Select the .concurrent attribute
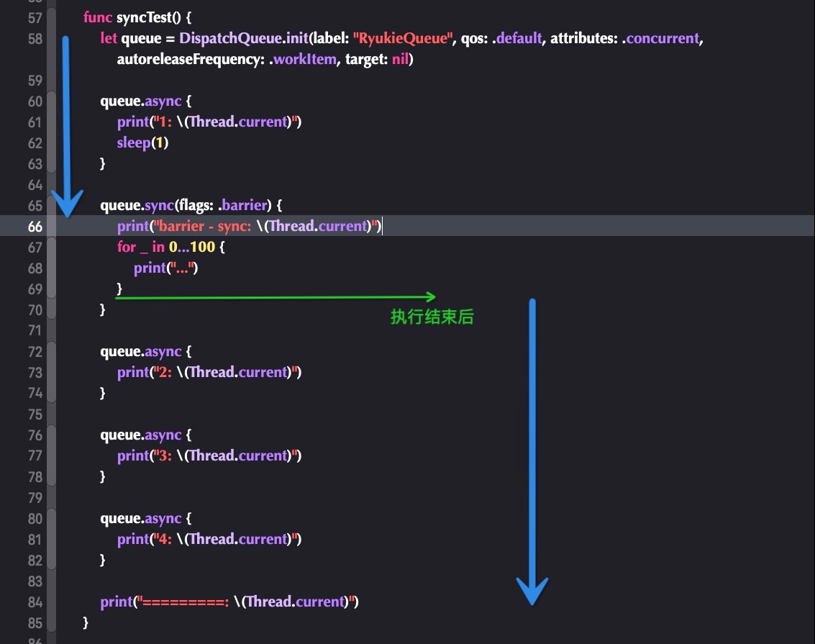 (661, 38)
